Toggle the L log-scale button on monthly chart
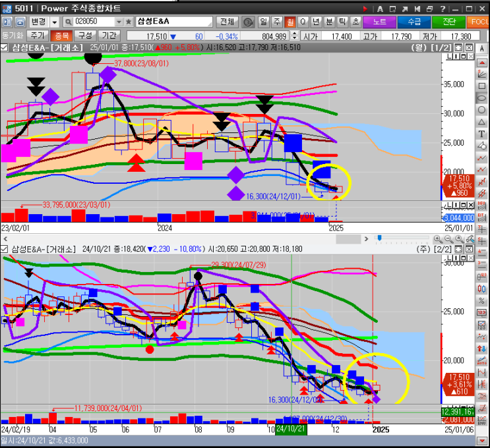The image size is (490, 448). pos(449,57)
